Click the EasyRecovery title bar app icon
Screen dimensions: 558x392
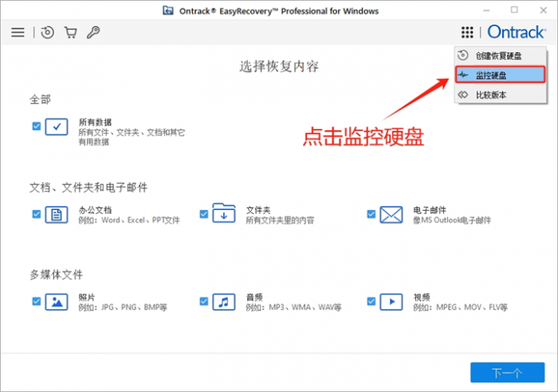click(x=168, y=11)
